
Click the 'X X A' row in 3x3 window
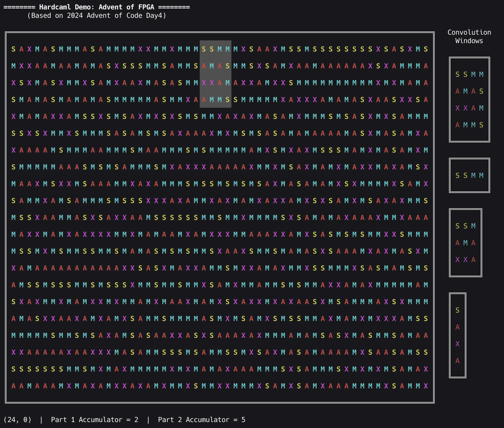465,260
